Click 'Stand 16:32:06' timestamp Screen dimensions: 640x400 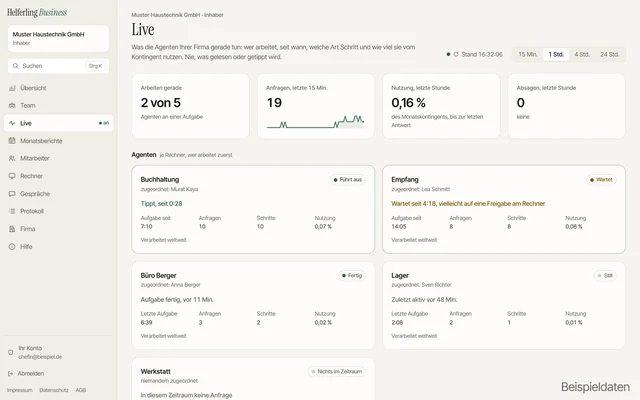coord(482,54)
